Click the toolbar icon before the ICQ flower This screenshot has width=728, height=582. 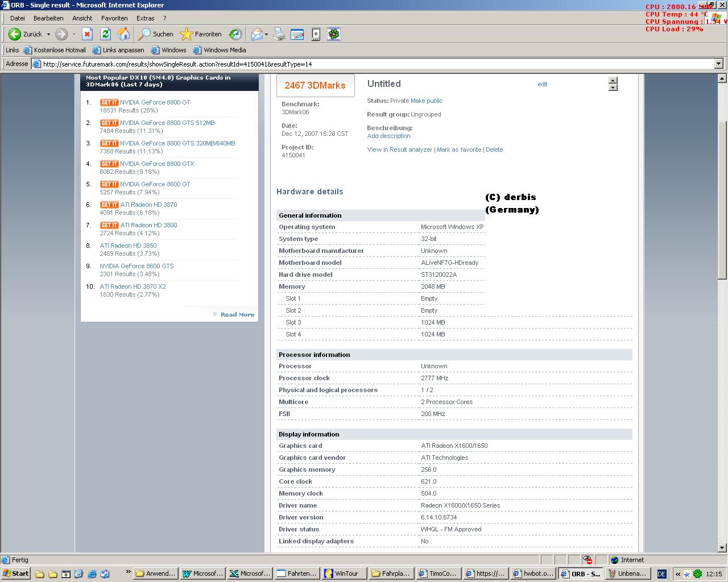(x=316, y=34)
